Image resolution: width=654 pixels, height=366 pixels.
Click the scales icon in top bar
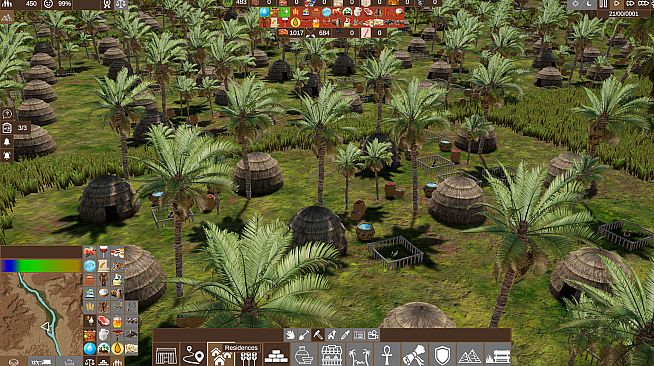pyautogui.click(x=121, y=4)
